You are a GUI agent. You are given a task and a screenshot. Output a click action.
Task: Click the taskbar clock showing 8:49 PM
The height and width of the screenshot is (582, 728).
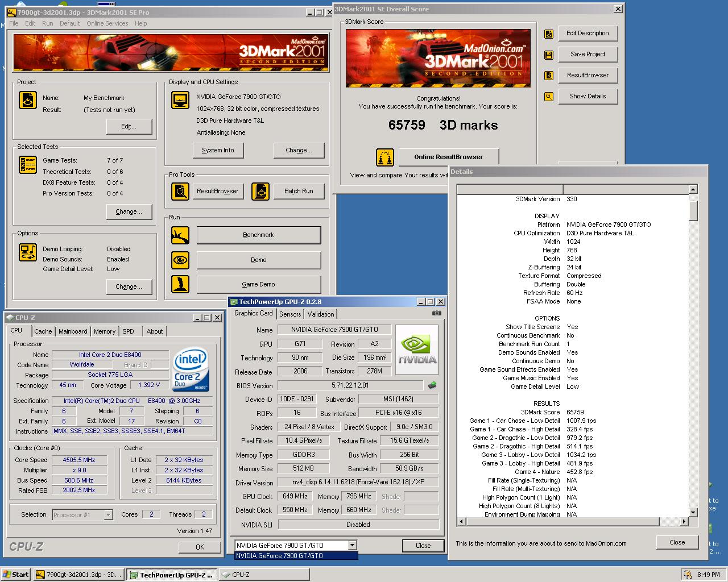pyautogui.click(x=709, y=575)
